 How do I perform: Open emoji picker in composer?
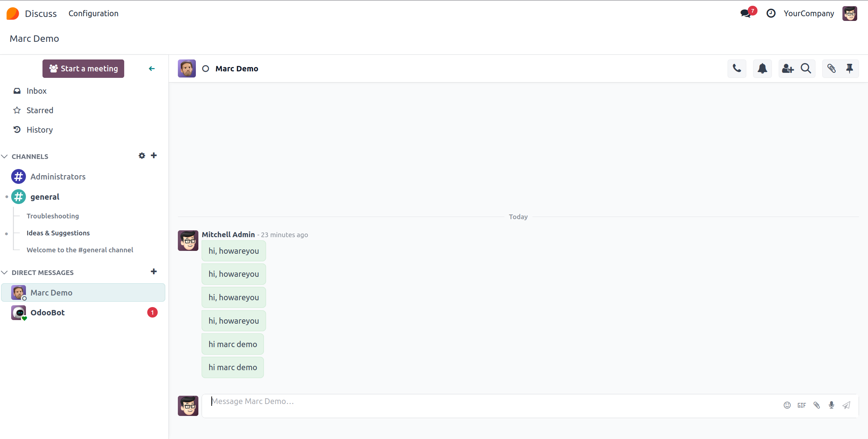click(x=787, y=405)
